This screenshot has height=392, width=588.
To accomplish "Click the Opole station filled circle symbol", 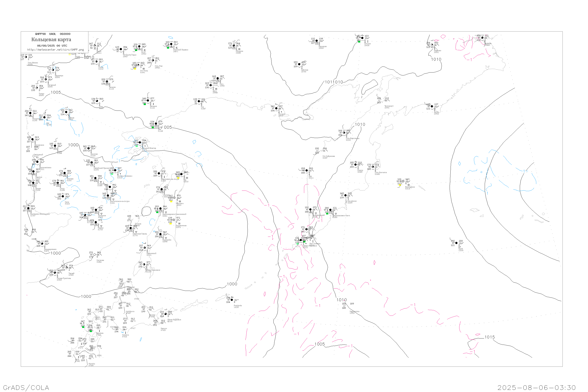I will pyautogui.click(x=456, y=243).
